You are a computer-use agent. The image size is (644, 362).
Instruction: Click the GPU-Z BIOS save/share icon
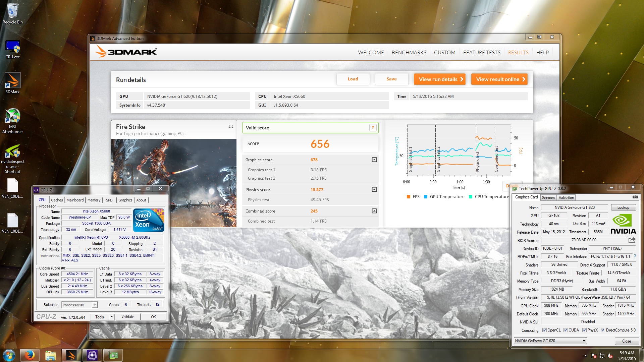[632, 240]
